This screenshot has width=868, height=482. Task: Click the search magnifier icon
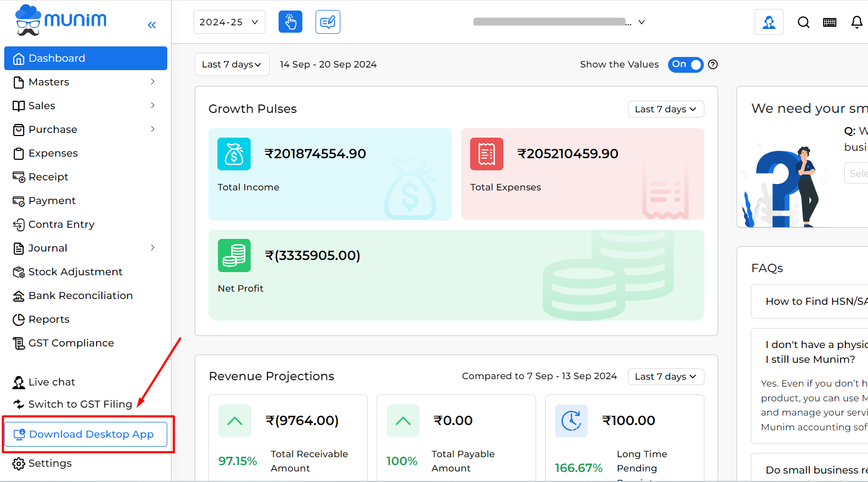pos(803,22)
